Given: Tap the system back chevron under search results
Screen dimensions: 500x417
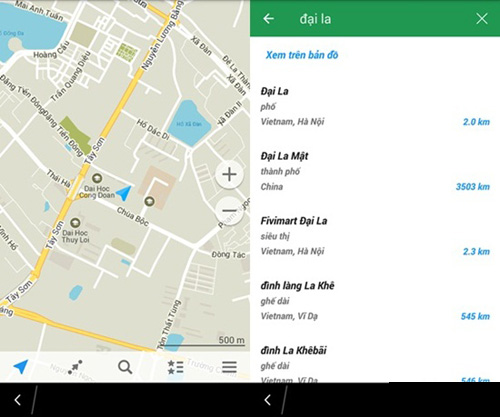Looking at the screenshot, I should click(268, 400).
